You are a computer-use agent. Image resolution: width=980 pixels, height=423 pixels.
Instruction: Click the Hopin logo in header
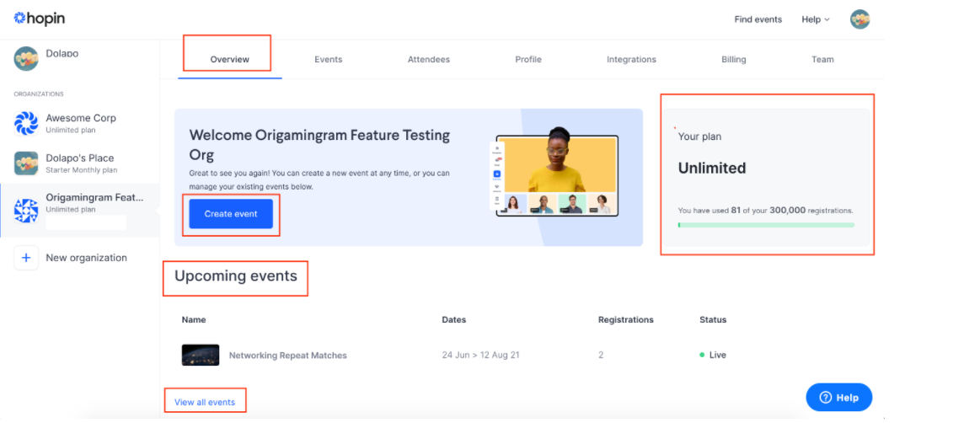[40, 18]
